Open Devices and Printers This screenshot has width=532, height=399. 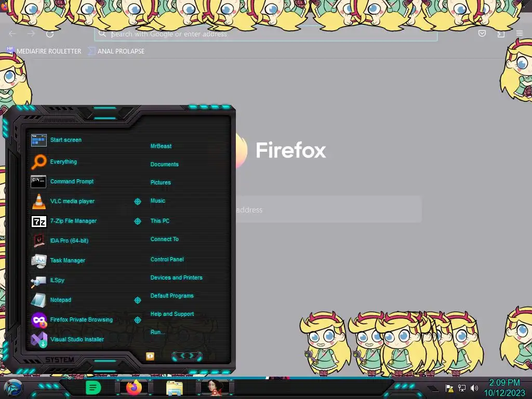[x=176, y=277]
